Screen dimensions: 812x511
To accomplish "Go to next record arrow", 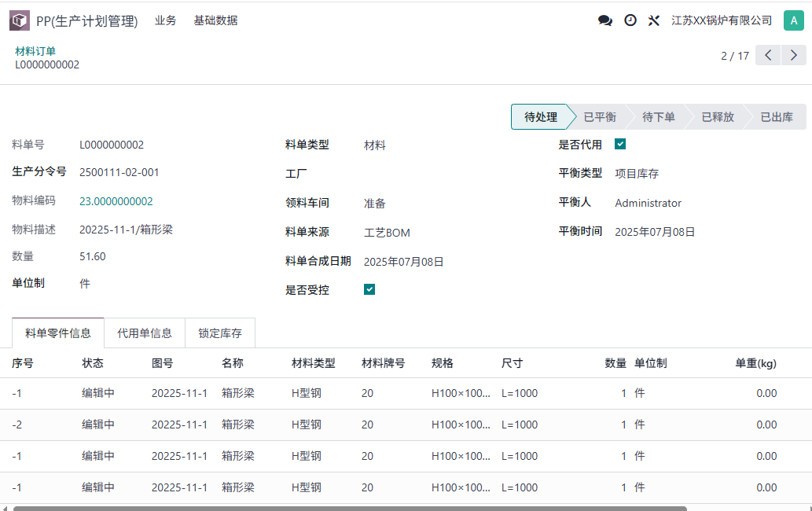I will coord(793,55).
